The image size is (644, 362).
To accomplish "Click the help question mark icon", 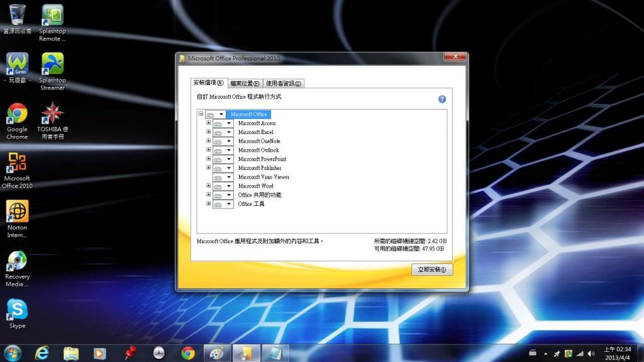I will pyautogui.click(x=442, y=99).
